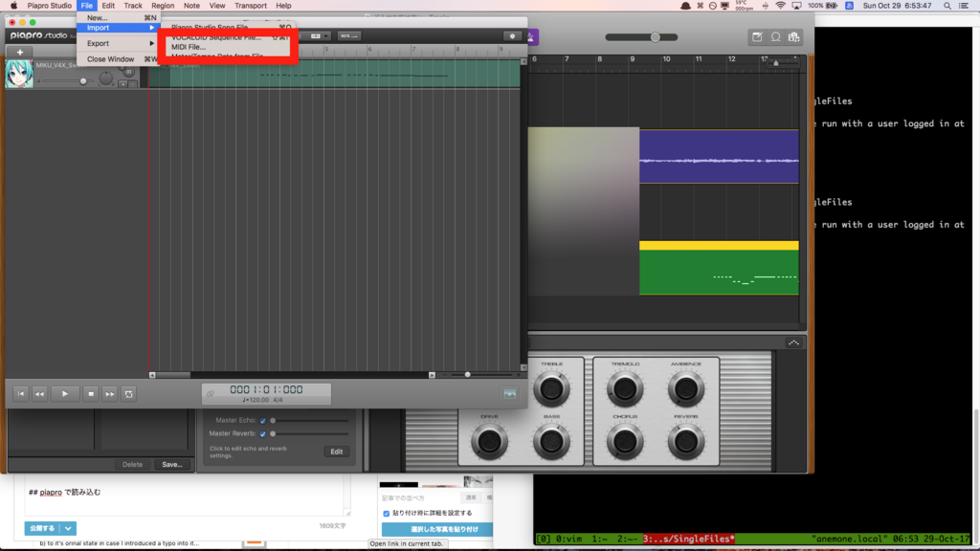Click the Hatsune Miku track avatar
The image size is (980, 551).
19,74
